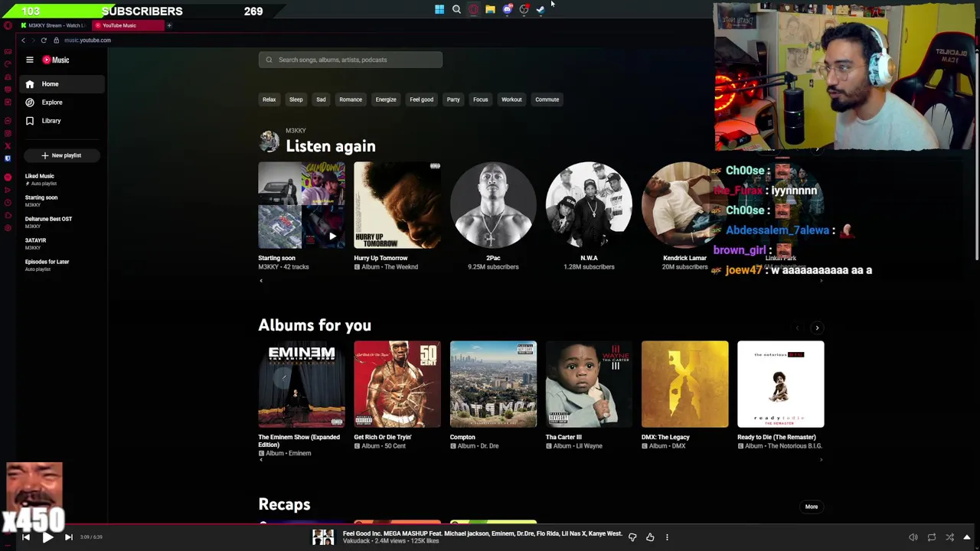Toggle the YouTube Music hamburger menu

[x=30, y=60]
